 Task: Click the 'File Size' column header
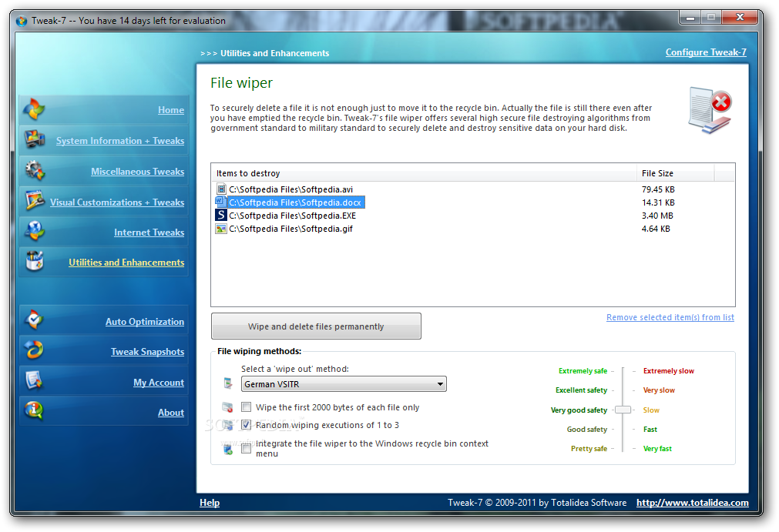pos(675,173)
